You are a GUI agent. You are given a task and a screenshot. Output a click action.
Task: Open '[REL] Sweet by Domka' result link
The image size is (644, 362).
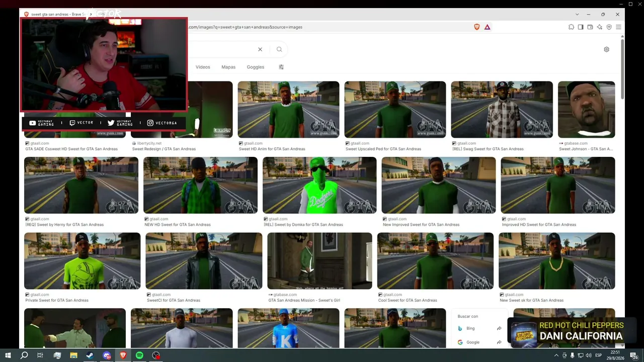pyautogui.click(x=303, y=225)
